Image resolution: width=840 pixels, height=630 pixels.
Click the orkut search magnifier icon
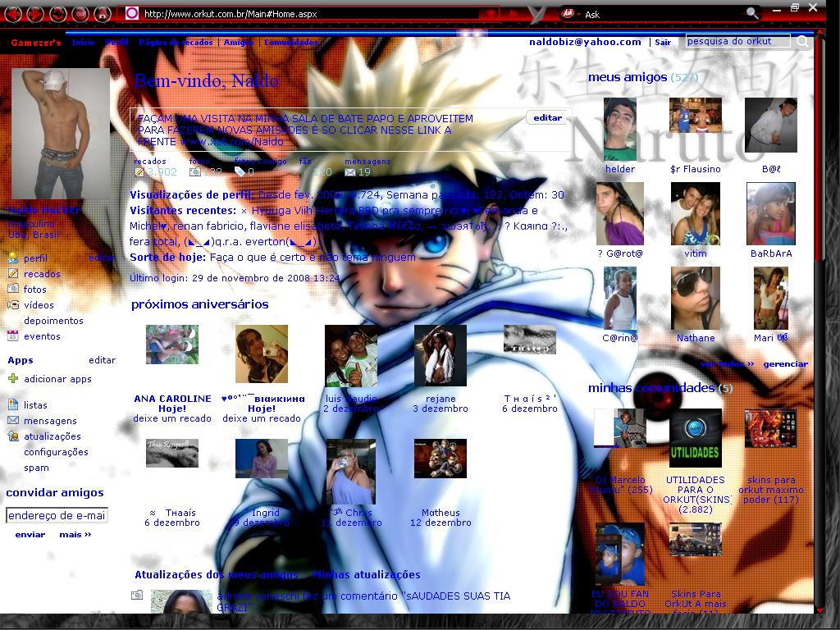click(802, 41)
